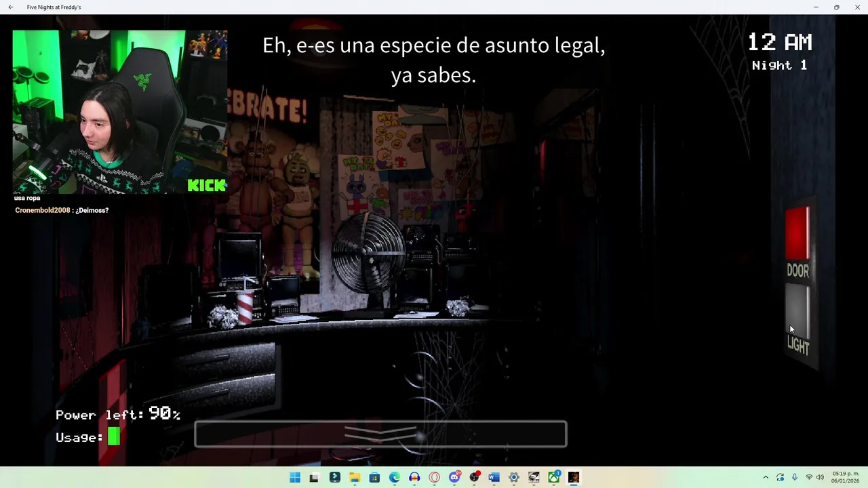
Task: Open Task View on taskbar
Action: [x=314, y=477]
